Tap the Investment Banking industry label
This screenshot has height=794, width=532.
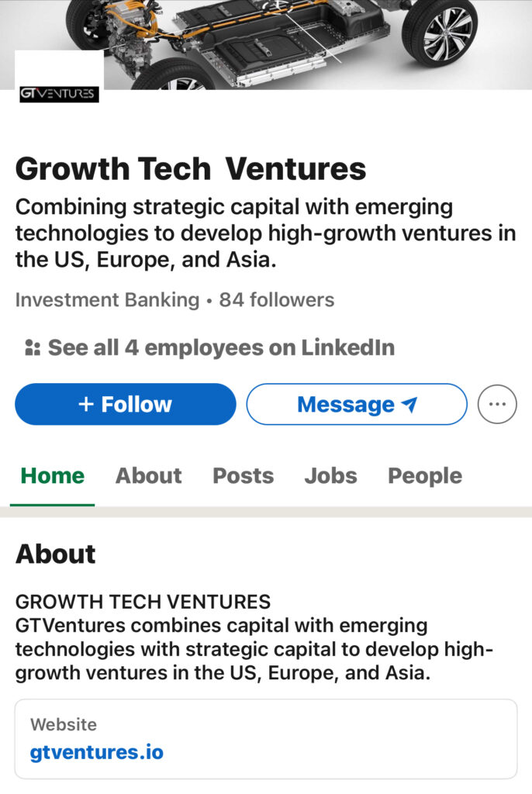107,300
